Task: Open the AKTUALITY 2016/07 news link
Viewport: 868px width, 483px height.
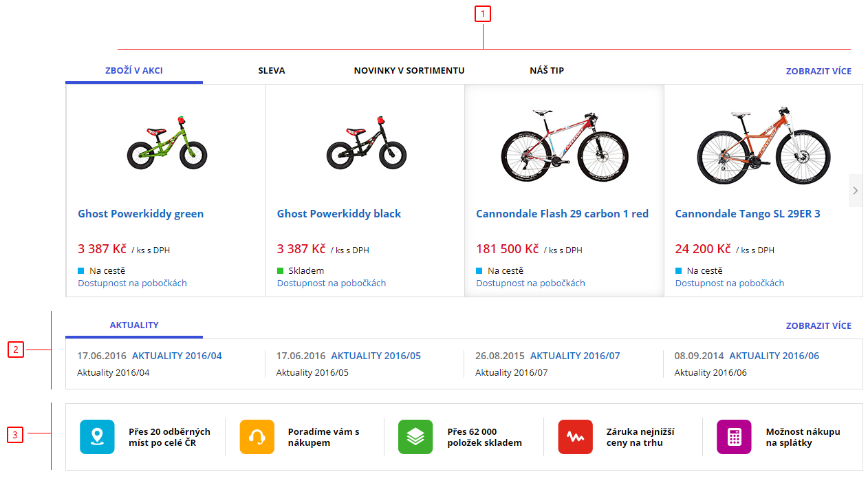Action: pos(575,356)
